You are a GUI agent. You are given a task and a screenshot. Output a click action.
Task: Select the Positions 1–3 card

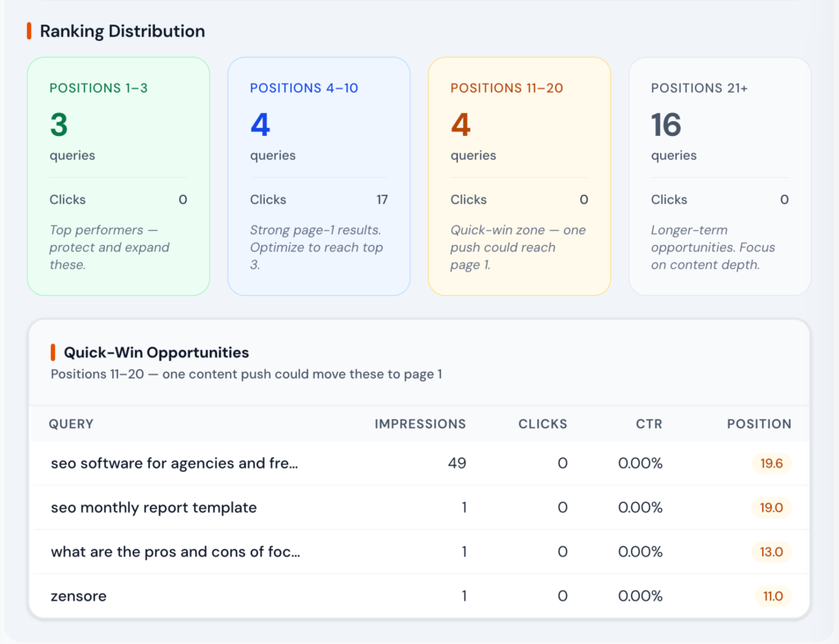click(x=118, y=175)
